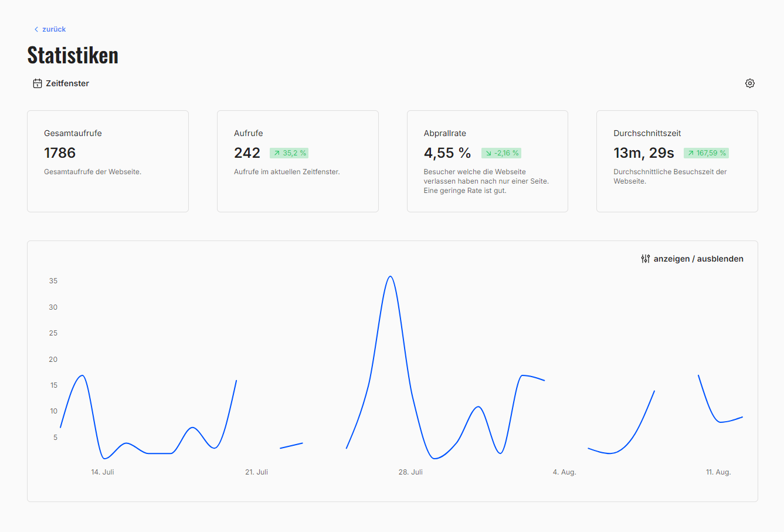Click the up-arrow icon in 35,2 % badge

(x=277, y=153)
